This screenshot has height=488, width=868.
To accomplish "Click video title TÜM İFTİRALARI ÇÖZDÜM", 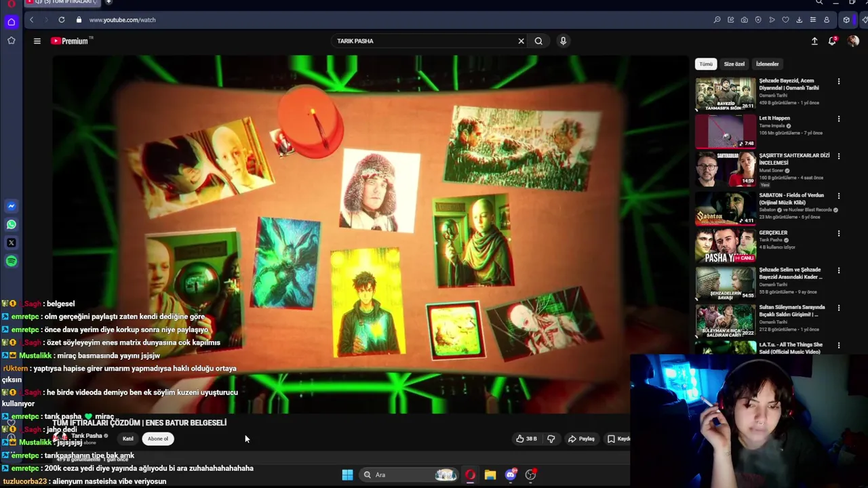I will 139,422.
